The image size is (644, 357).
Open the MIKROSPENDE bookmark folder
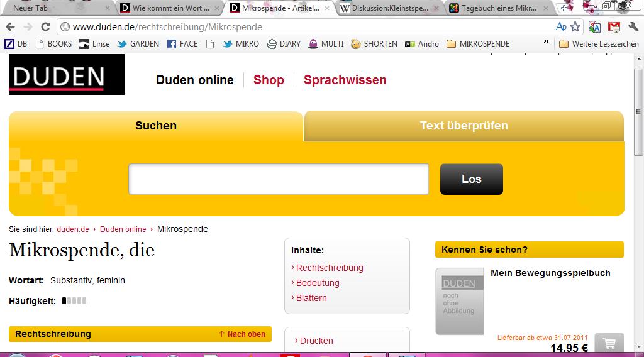pos(477,44)
